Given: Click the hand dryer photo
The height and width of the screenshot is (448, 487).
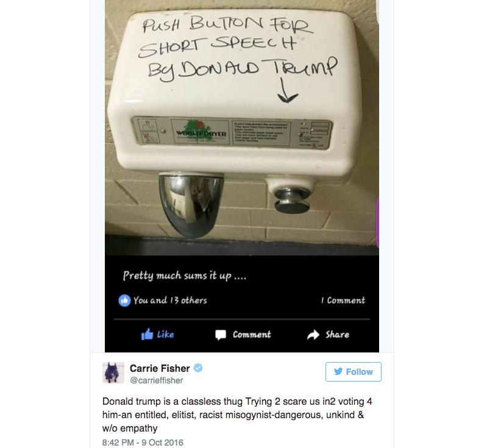Looking at the screenshot, I should tap(241, 127).
